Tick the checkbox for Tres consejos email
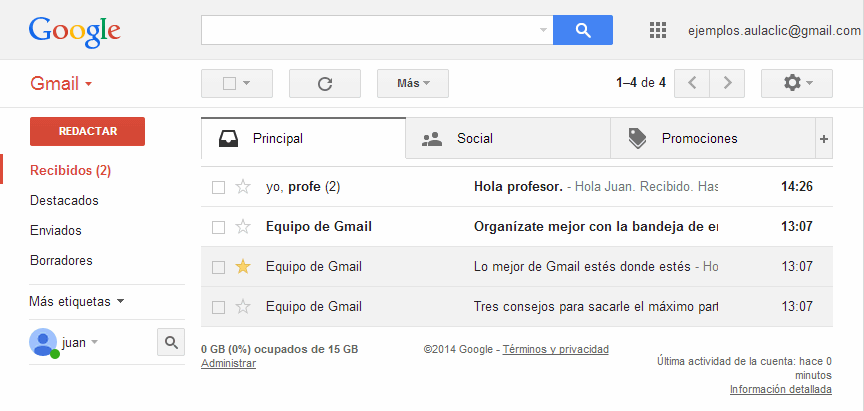Screen dimensions: 864x411 pyautogui.click(x=218, y=307)
